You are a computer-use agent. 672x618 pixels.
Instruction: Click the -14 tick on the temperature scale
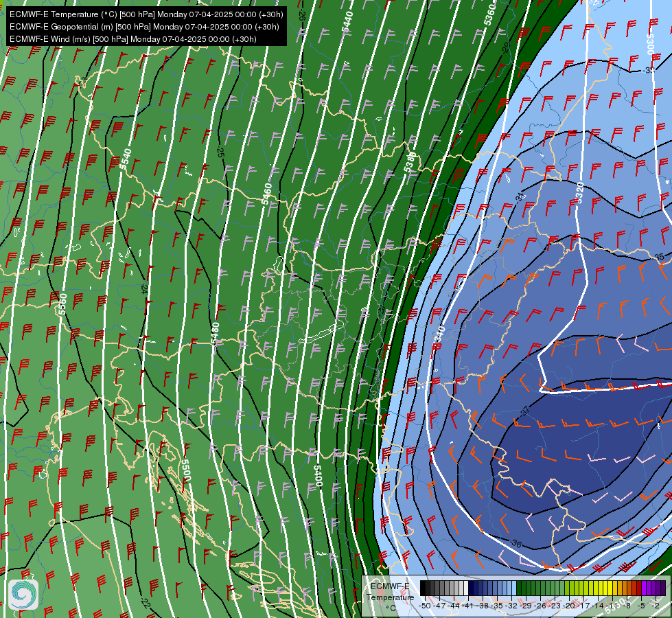597,606
